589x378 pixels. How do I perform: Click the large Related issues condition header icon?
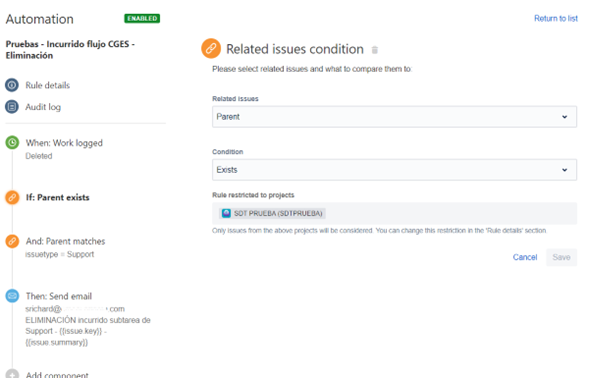(x=211, y=49)
